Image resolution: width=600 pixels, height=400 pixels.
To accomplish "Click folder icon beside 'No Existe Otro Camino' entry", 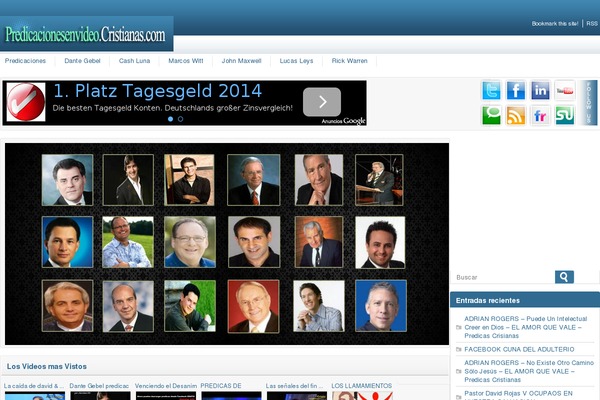I will (x=458, y=371).
